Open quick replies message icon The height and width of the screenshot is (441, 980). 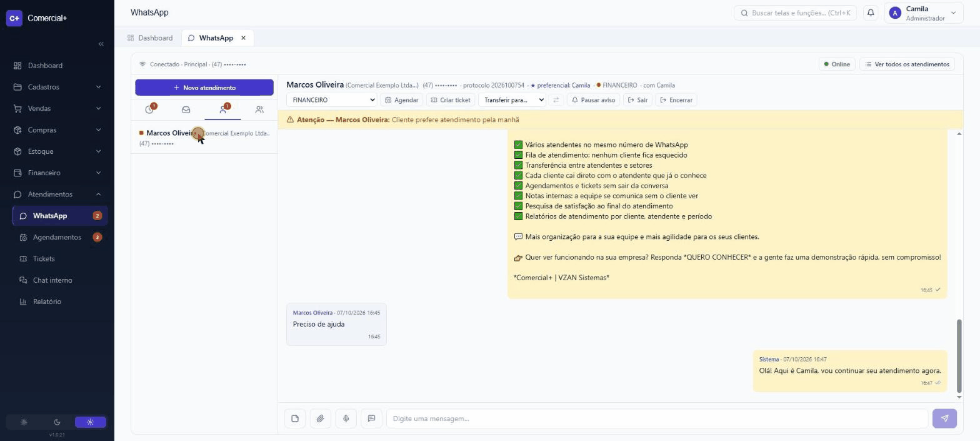coord(371,418)
